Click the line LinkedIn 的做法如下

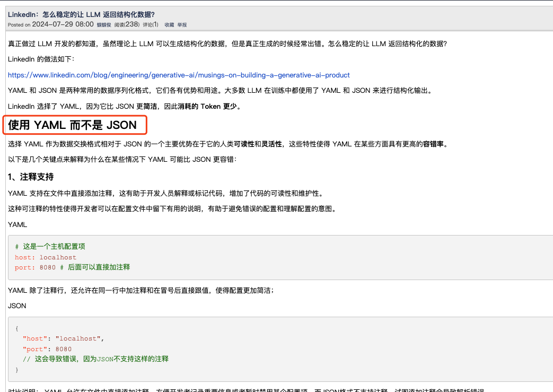[41, 59]
